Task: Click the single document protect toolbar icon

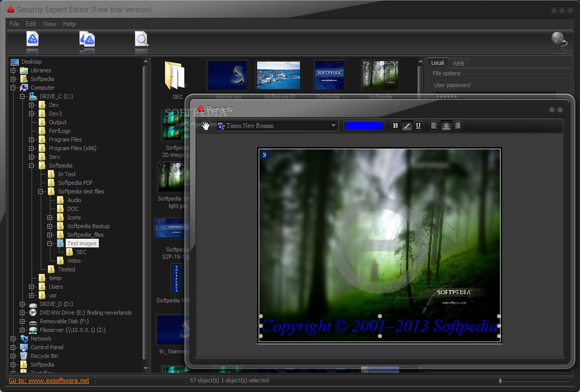Action: click(x=33, y=39)
